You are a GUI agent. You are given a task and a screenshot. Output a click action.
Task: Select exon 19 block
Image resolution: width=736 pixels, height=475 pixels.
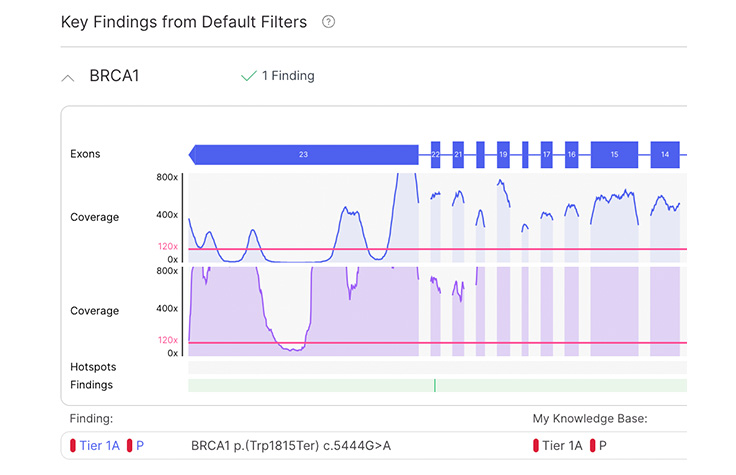503,154
